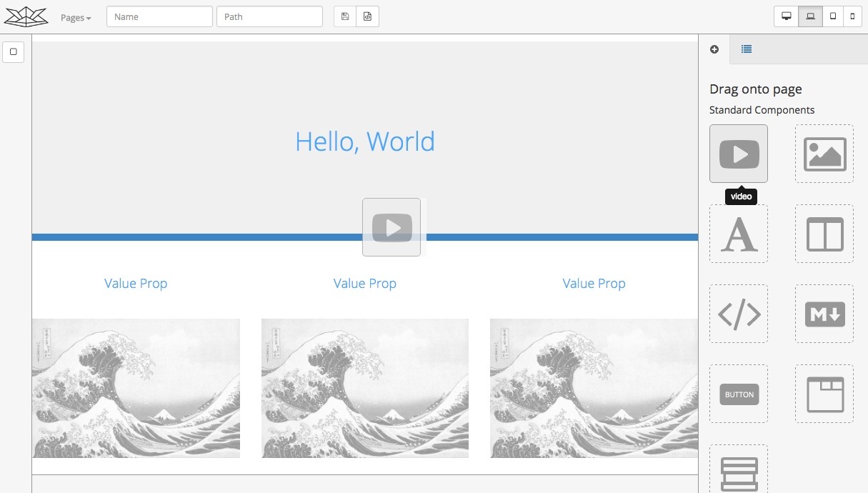The width and height of the screenshot is (868, 493).
Task: Switch to mobile phone preview
Action: click(852, 16)
